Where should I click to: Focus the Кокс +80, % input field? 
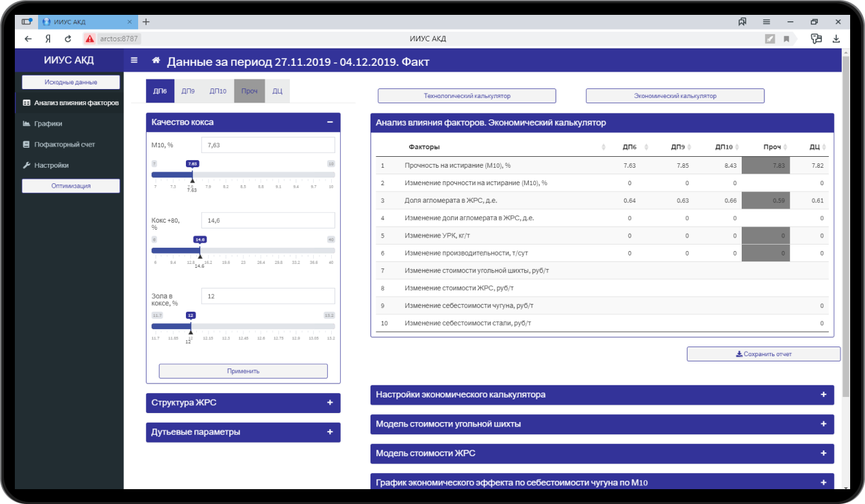[269, 220]
